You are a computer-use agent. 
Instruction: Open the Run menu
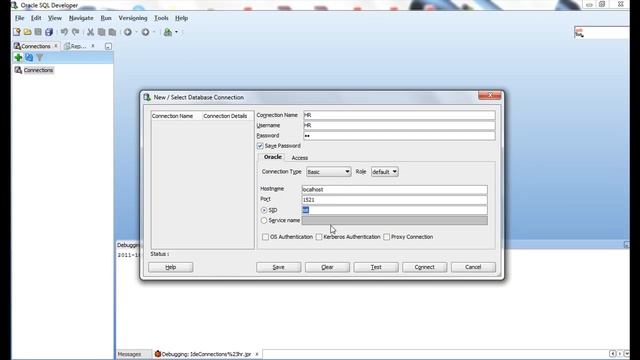tap(106, 18)
